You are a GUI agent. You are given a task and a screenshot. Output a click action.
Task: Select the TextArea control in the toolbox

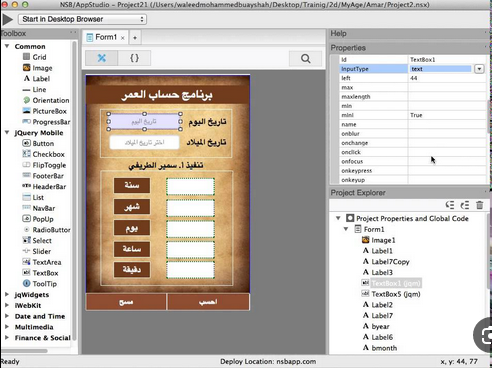coord(42,262)
